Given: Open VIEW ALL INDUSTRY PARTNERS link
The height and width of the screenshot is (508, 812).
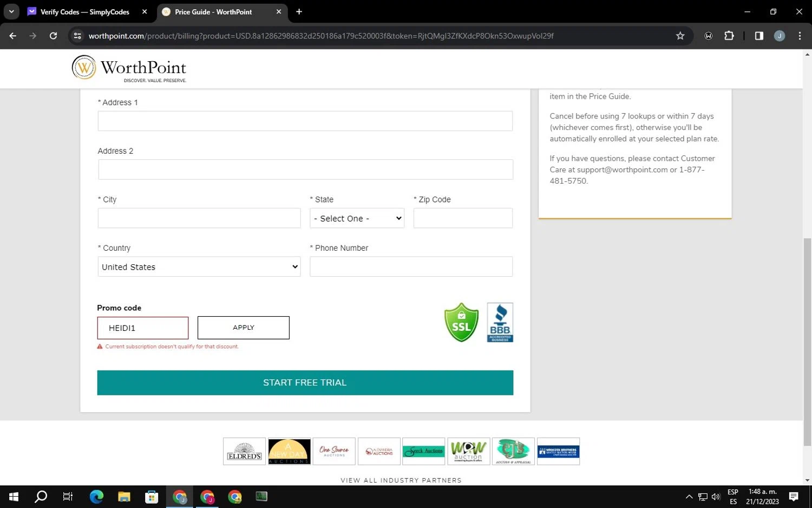Looking at the screenshot, I should 401,480.
